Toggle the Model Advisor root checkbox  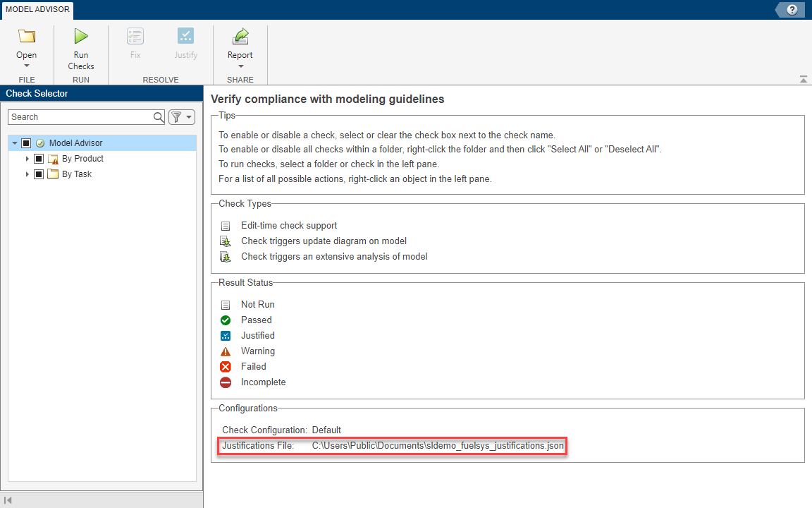click(26, 143)
